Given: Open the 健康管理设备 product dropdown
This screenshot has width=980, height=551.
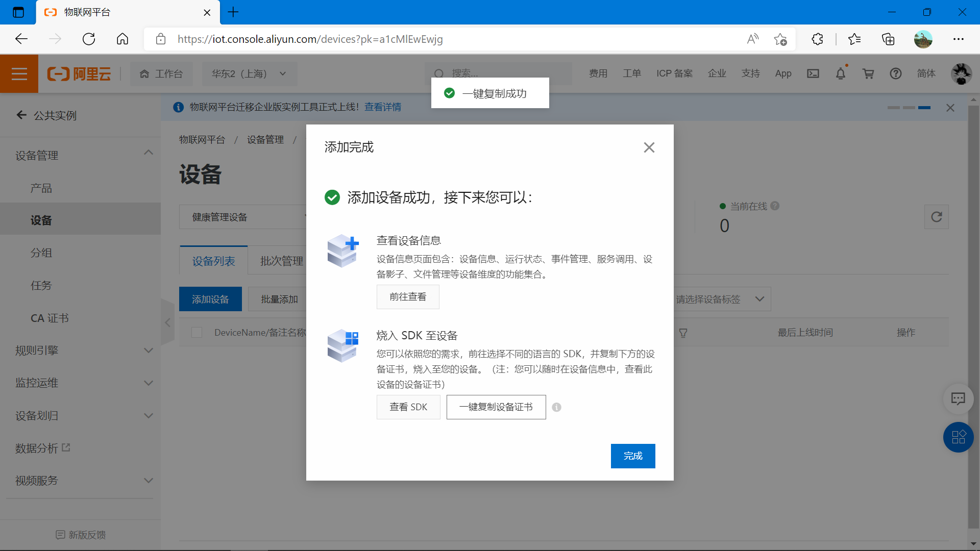Looking at the screenshot, I should [243, 217].
